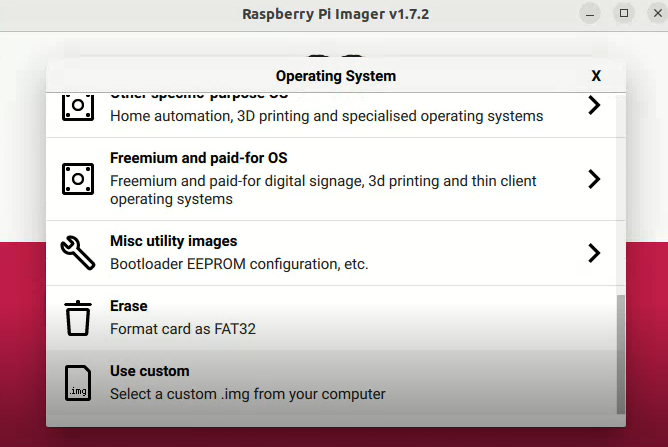Screen dimensions: 668x447
Task: Click the disk icon beside Home automation description
Action: pos(78,107)
